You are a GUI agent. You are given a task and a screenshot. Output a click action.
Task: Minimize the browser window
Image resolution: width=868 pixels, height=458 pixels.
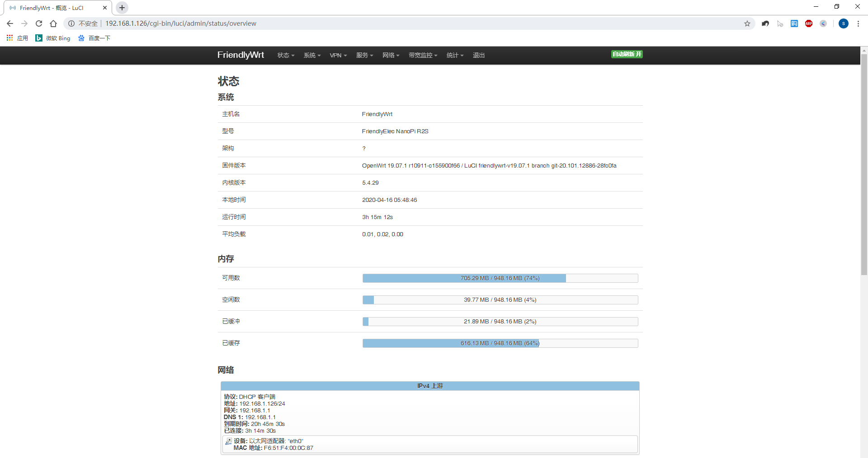pyautogui.click(x=816, y=7)
